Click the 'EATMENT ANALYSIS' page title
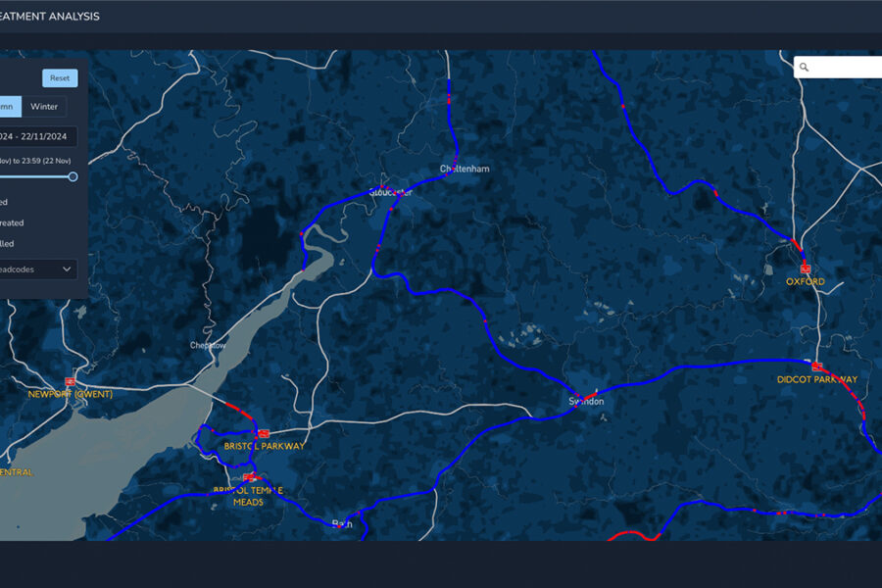The width and height of the screenshot is (882, 588). (50, 17)
